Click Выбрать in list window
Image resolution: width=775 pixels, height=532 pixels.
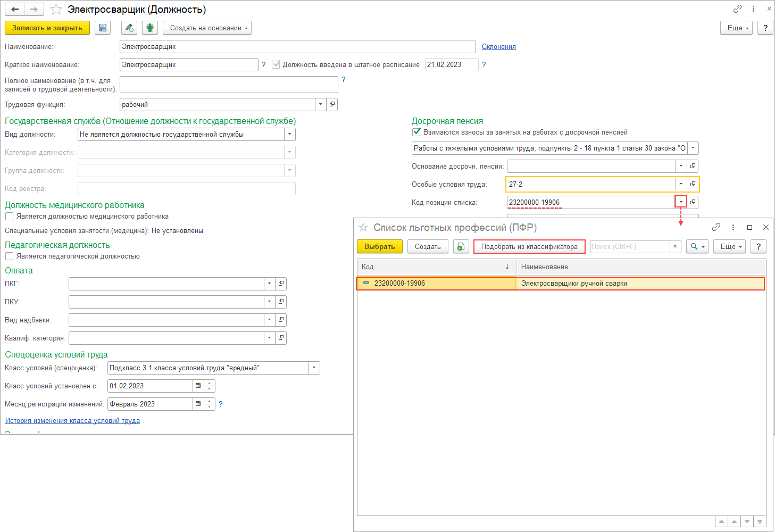pos(380,246)
